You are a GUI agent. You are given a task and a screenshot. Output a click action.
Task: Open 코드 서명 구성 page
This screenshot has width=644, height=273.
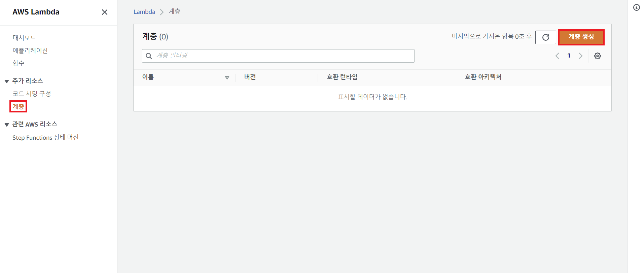[x=32, y=94]
